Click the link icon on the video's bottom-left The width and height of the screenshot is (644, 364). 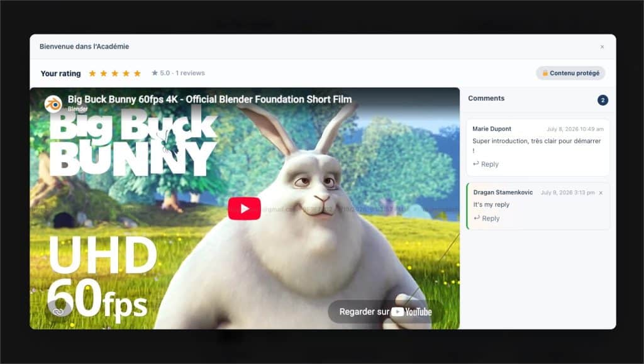(58, 311)
